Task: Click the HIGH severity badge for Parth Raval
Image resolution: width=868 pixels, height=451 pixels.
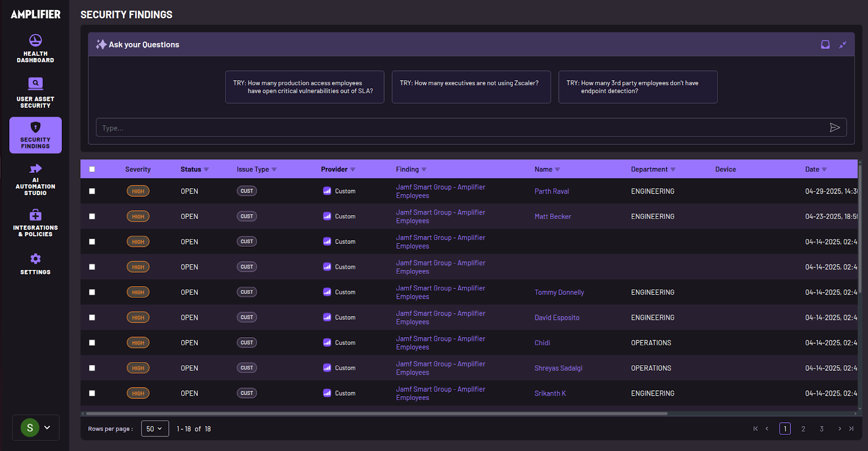Action: pyautogui.click(x=138, y=191)
